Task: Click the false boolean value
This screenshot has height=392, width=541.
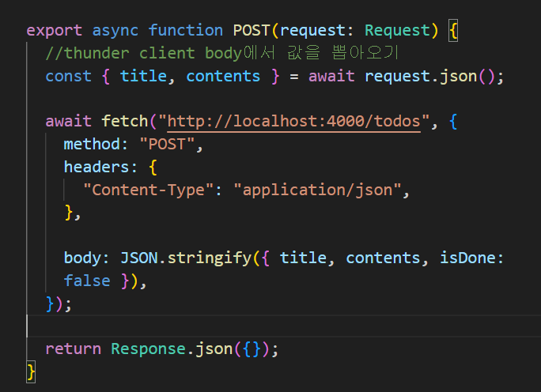Action: coord(87,281)
